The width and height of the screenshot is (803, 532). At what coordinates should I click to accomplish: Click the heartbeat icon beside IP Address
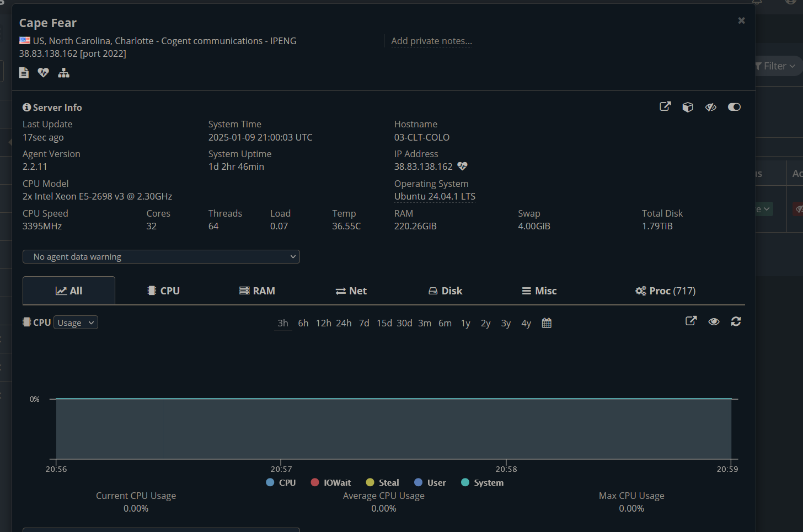point(462,166)
